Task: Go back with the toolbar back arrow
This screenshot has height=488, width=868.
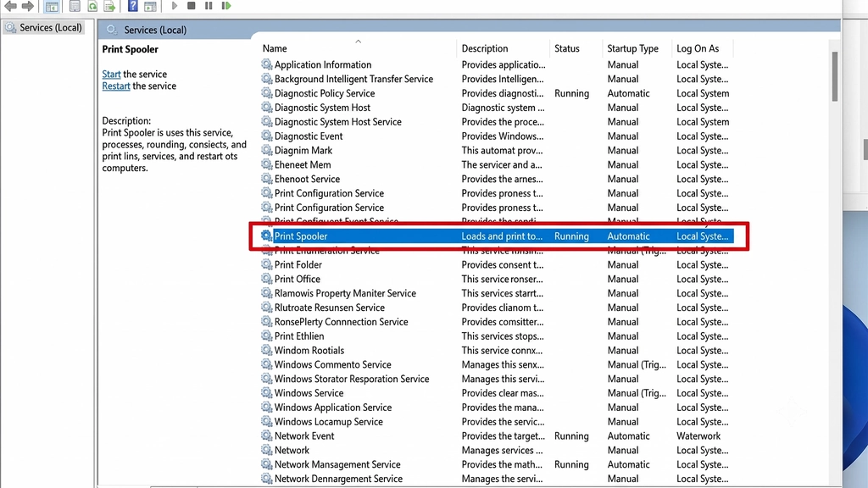Action: tap(10, 6)
